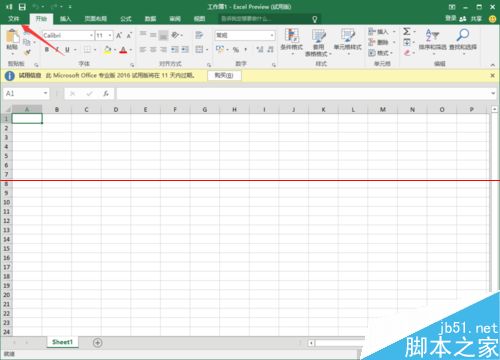Click the decrease indent icon
Image resolution: width=500 pixels, height=360 pixels.
coord(175,50)
